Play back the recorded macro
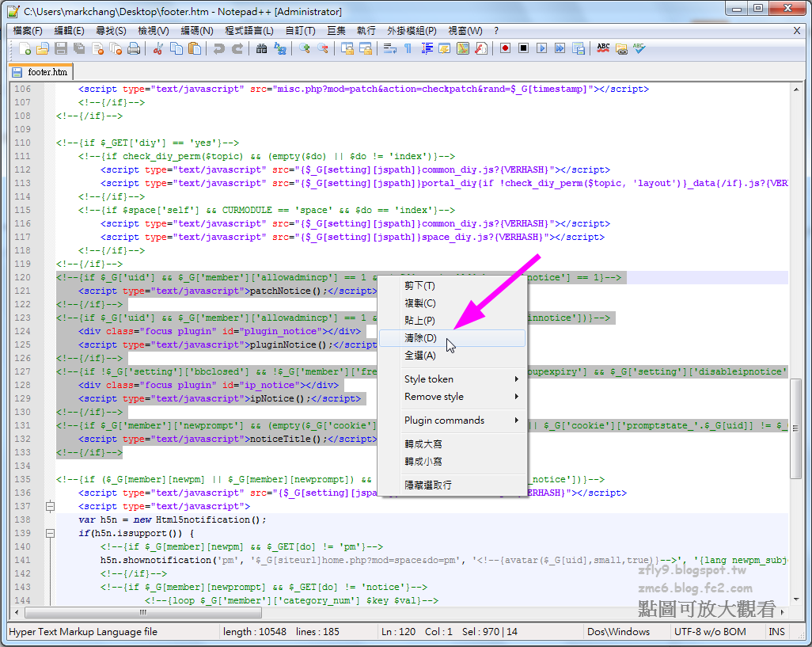 pos(541,48)
